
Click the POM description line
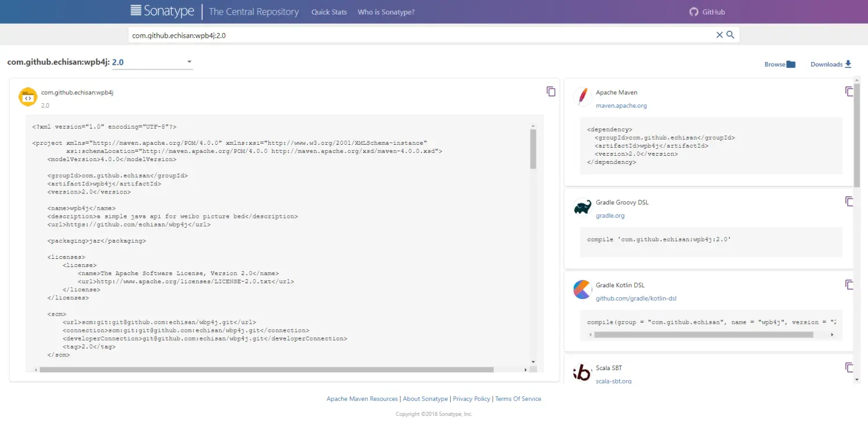pos(172,216)
